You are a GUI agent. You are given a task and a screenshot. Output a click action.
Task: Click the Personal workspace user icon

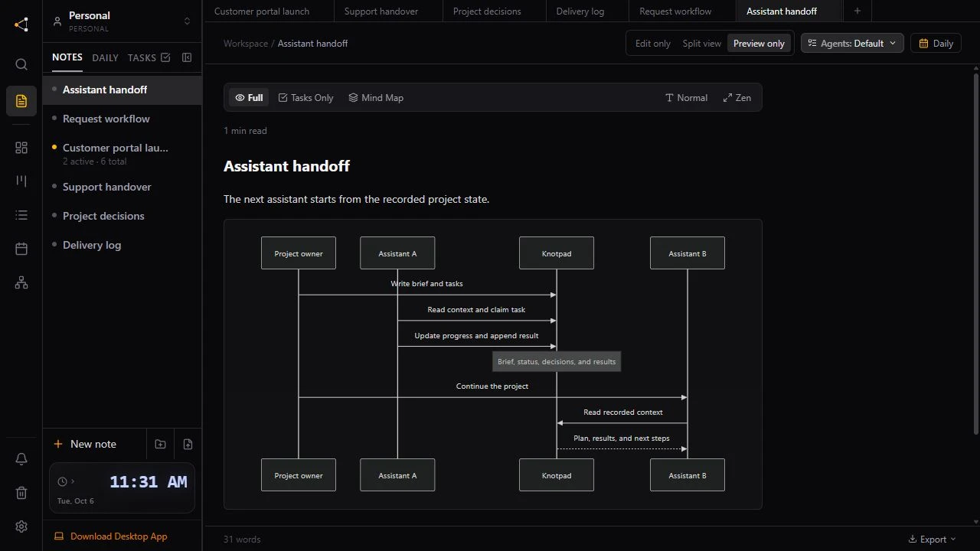coord(57,21)
